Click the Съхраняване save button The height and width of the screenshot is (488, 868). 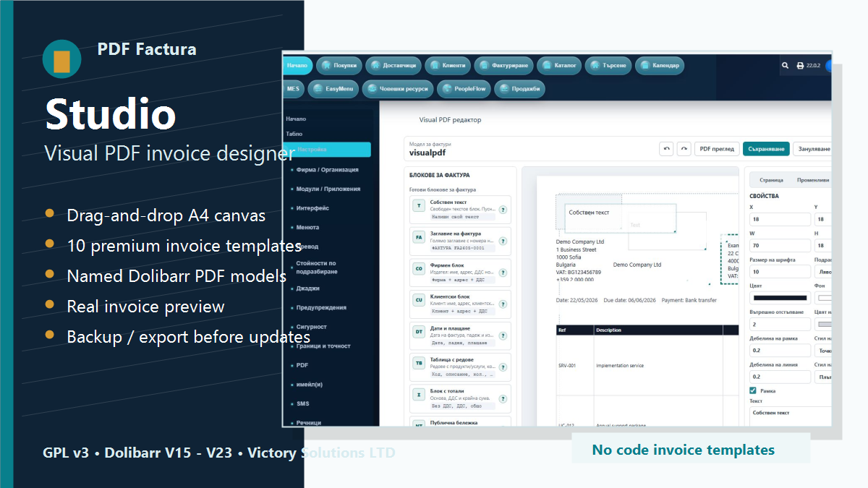(766, 149)
